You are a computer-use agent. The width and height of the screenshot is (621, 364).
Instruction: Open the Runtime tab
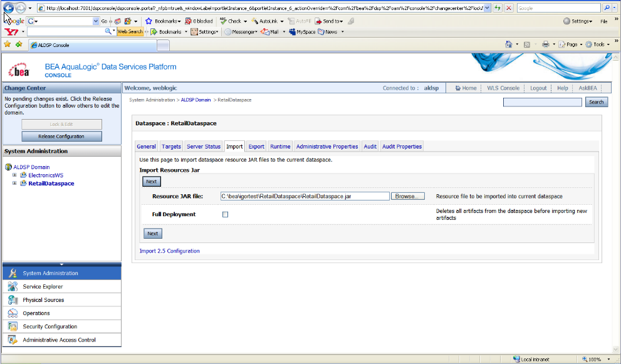[280, 146]
